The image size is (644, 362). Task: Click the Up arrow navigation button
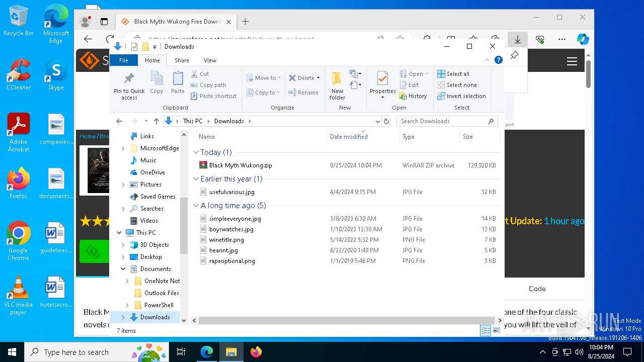click(x=156, y=121)
